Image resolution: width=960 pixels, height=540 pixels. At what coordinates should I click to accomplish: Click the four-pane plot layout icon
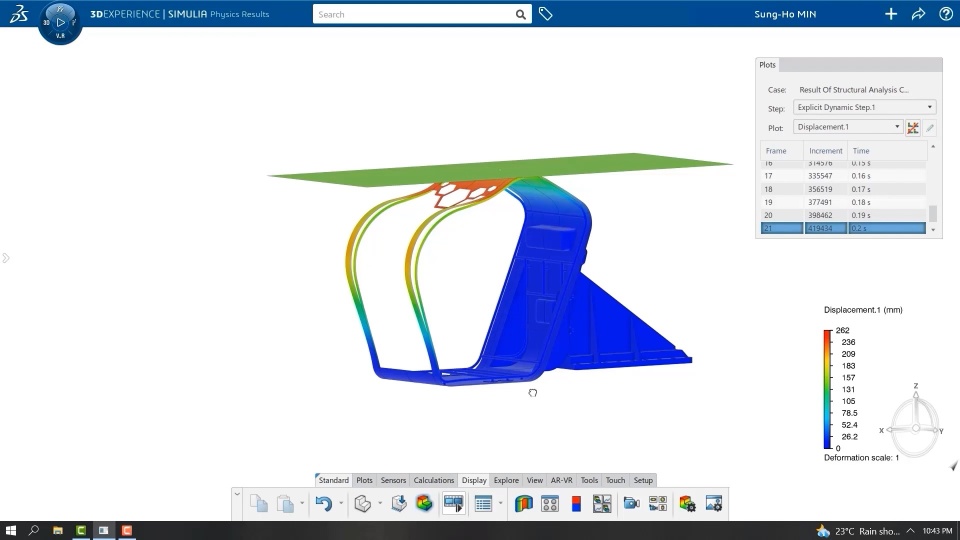click(602, 504)
